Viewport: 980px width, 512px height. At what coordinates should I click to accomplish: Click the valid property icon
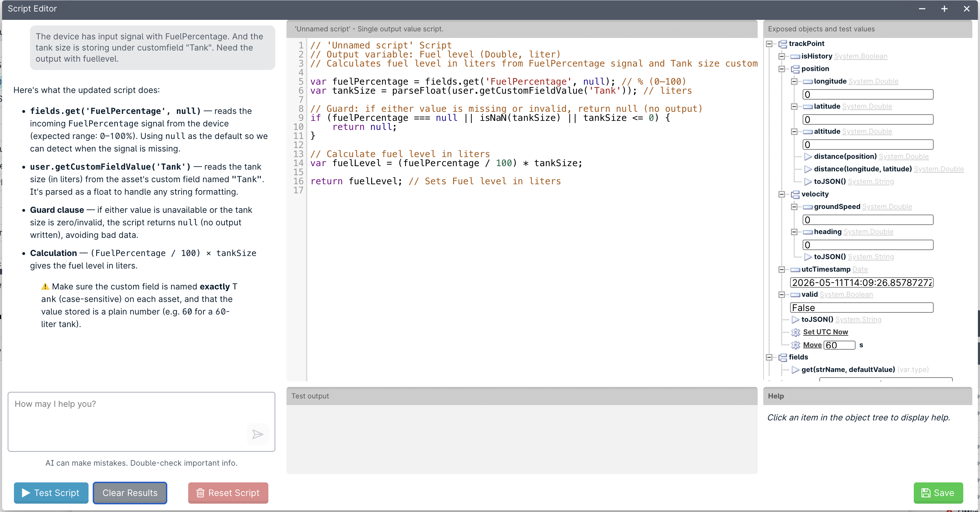coord(796,295)
